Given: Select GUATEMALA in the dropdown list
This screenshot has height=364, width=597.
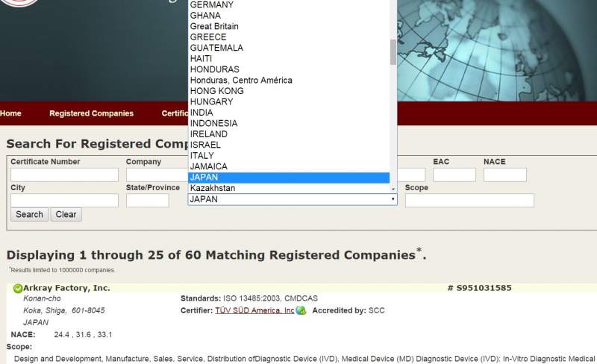Looking at the screenshot, I should (289, 48).
